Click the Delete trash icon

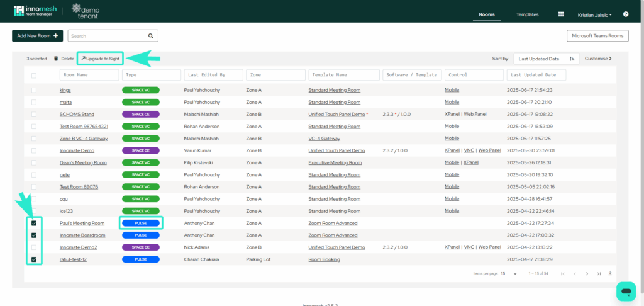[x=56, y=59]
